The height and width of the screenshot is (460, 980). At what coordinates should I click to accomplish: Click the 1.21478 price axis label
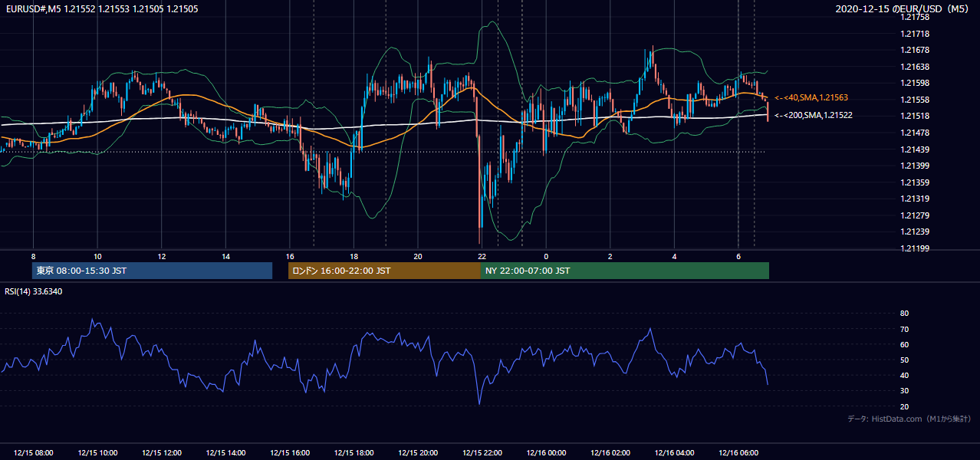click(915, 133)
